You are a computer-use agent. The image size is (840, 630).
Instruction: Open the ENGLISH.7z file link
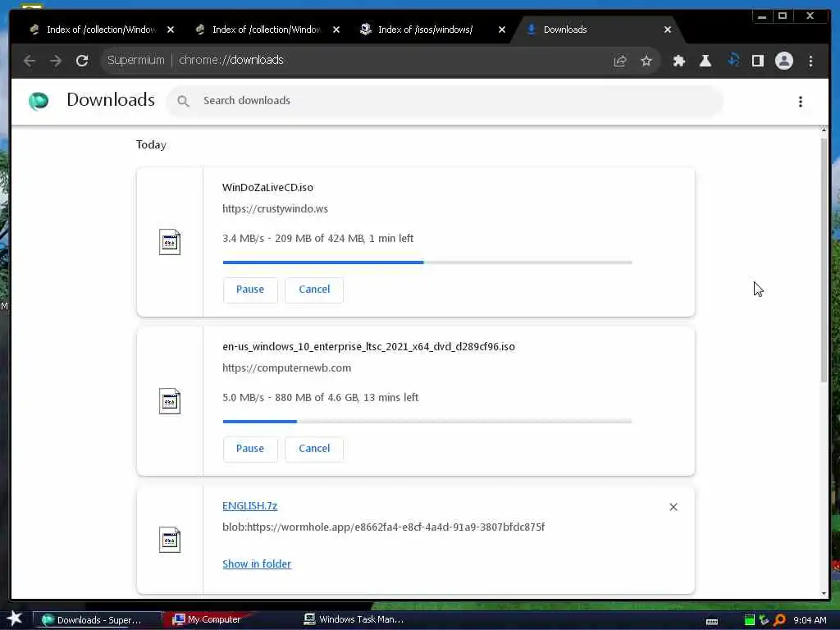coord(249,505)
